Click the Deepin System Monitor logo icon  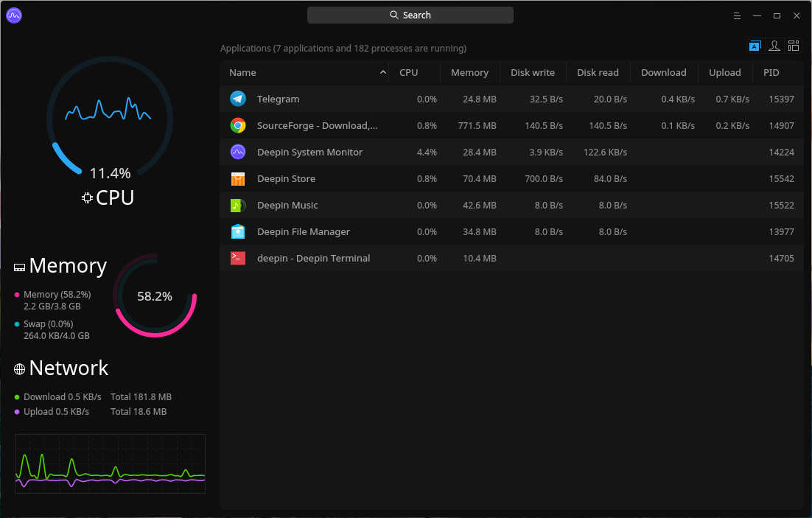point(14,15)
